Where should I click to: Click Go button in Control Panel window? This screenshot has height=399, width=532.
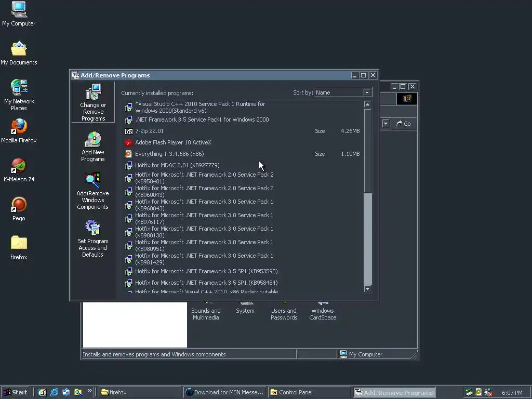[x=404, y=124]
